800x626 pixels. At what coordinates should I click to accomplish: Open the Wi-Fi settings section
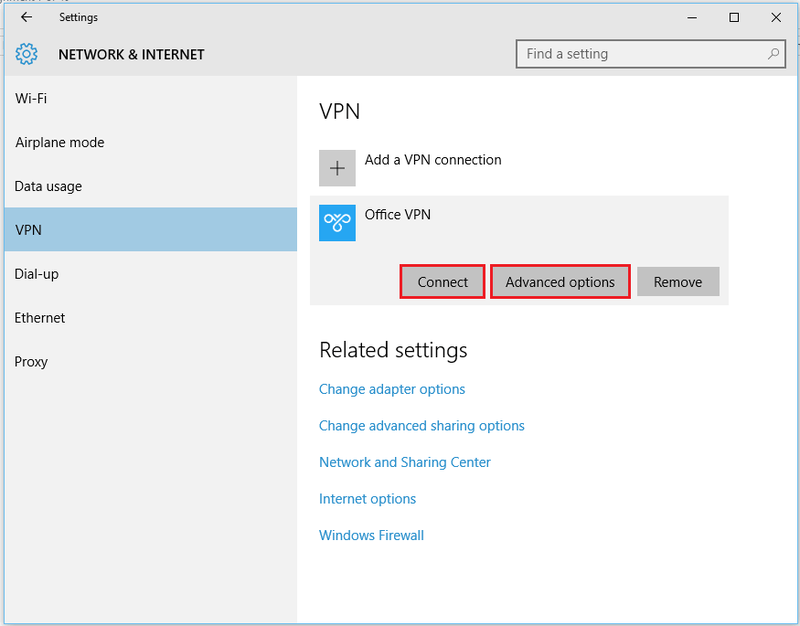click(151, 98)
